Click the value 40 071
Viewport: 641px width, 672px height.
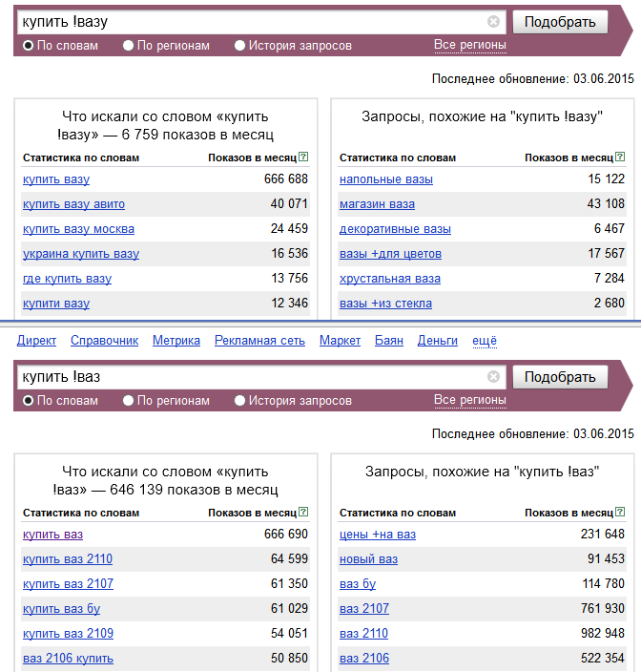[x=289, y=204]
